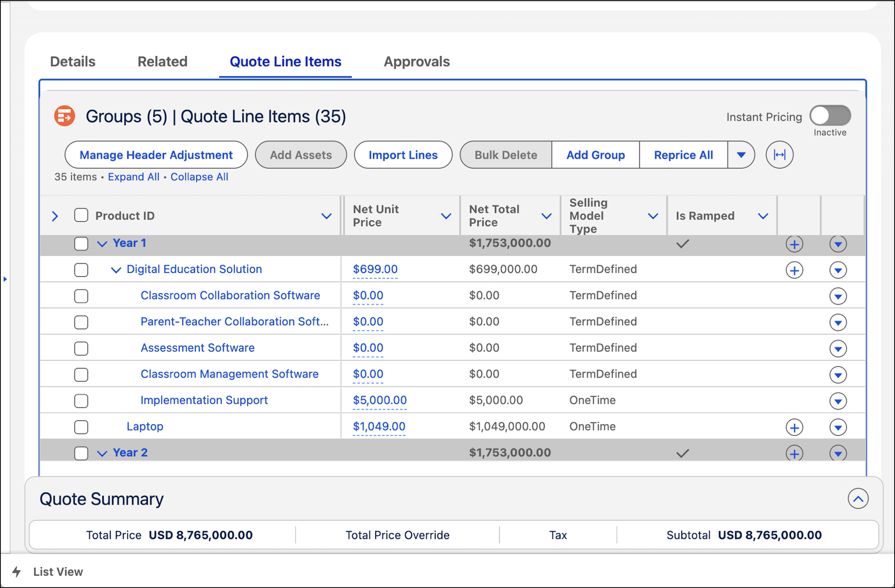Tick the Classroom Collaboration Software checkbox
895x588 pixels.
coord(81,296)
